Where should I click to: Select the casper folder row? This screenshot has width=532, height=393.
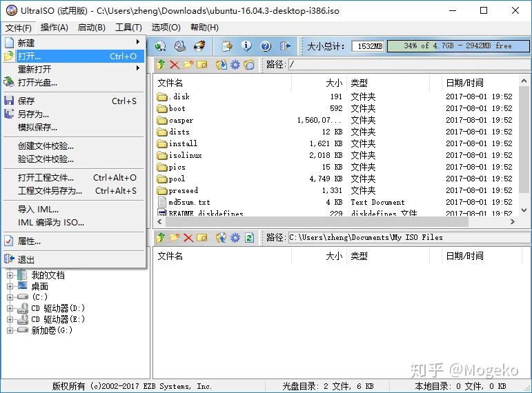point(336,121)
